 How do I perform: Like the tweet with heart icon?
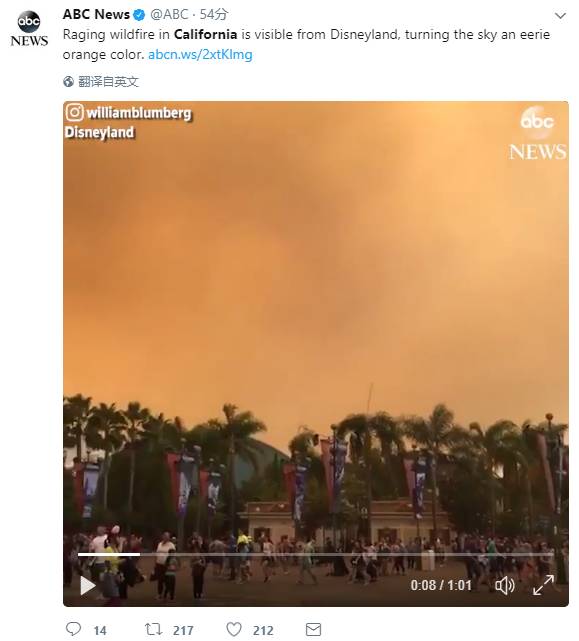(x=234, y=629)
